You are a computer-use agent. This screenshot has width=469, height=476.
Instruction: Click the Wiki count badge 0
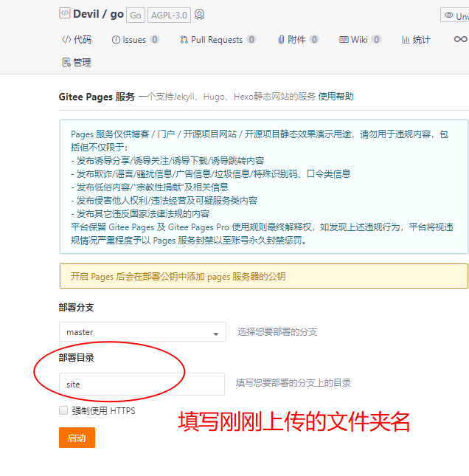click(x=377, y=39)
